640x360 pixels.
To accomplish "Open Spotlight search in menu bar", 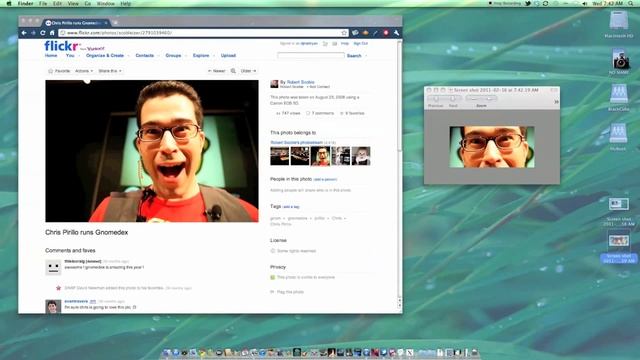I will pos(631,3).
